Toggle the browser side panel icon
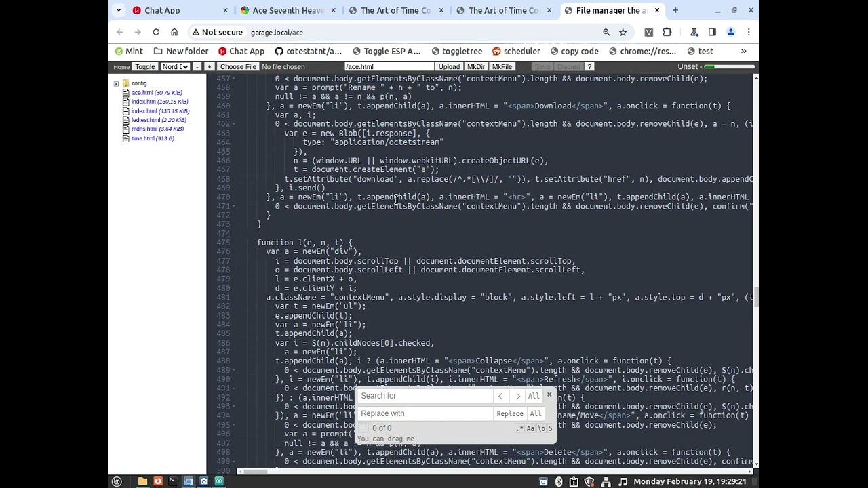Image resolution: width=868 pixels, height=488 pixels. pyautogui.click(x=712, y=32)
